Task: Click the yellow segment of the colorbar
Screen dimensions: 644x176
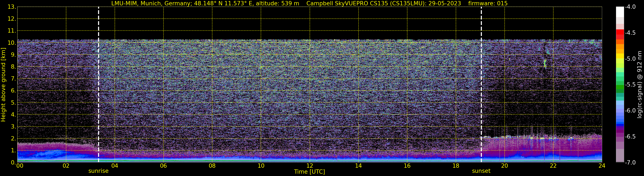Action: [x=620, y=56]
